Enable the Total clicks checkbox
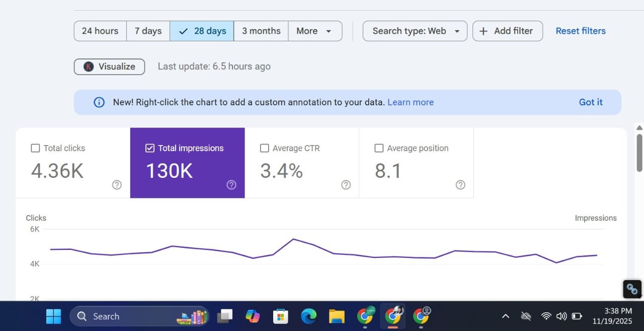The image size is (644, 331). [35, 148]
